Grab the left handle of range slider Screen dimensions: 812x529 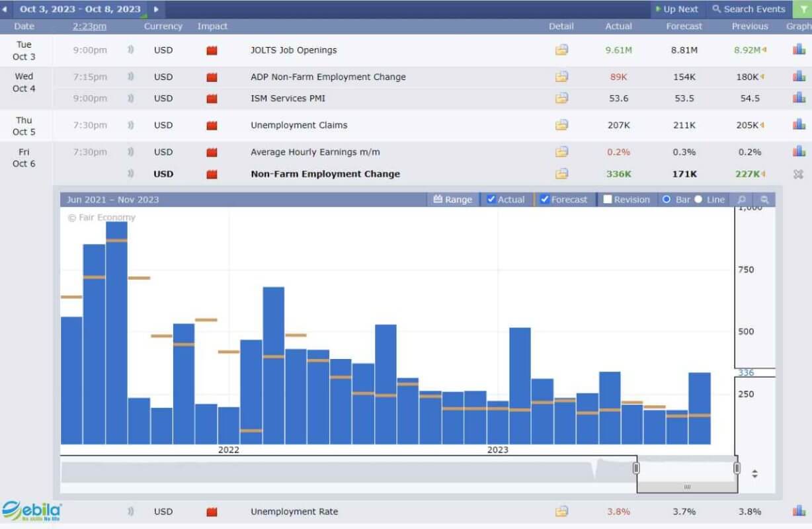point(636,468)
